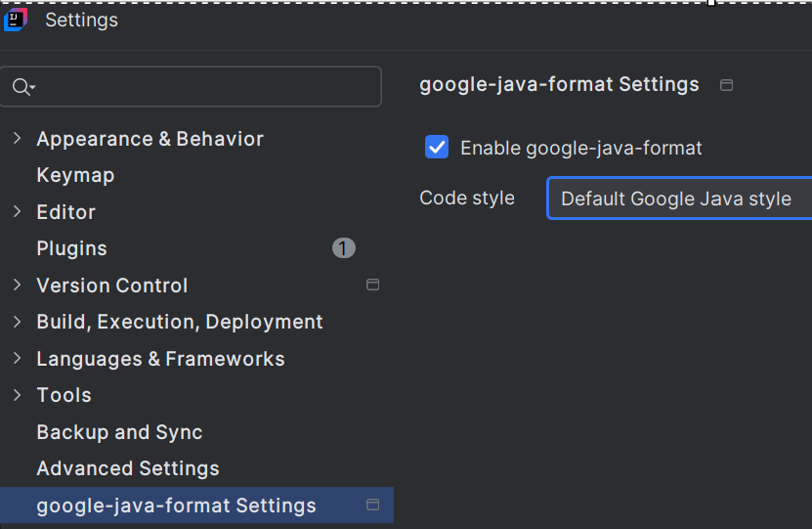Toggle the Enable google-java-format checkbox
The image size is (812, 529).
pyautogui.click(x=437, y=148)
